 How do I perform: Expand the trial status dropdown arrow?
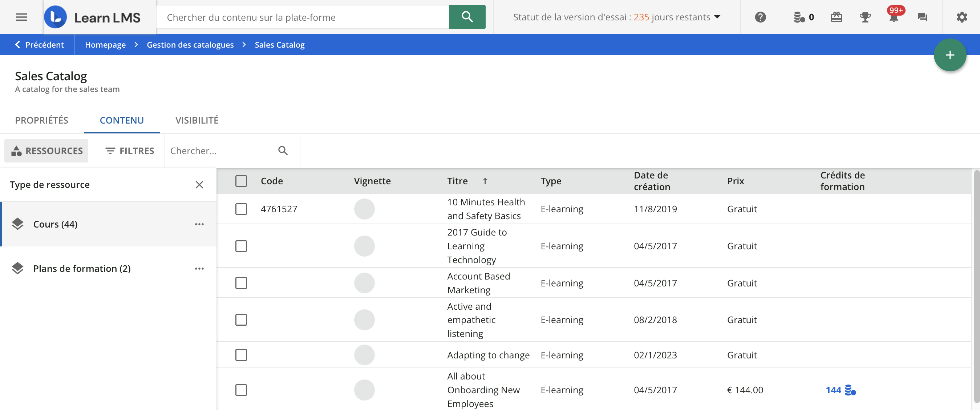[717, 17]
